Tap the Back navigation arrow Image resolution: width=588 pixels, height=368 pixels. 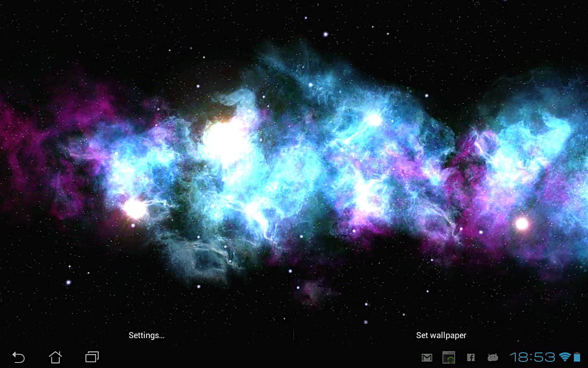tap(18, 357)
